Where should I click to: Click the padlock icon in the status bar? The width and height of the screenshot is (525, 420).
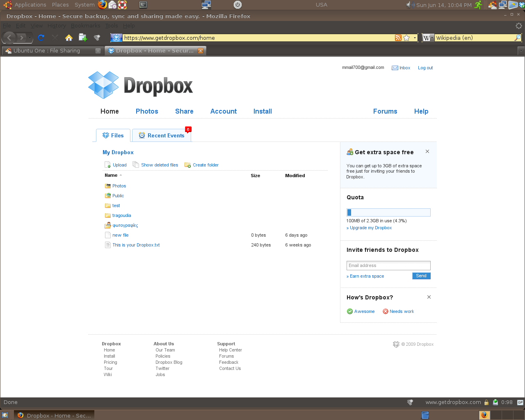[486, 402]
